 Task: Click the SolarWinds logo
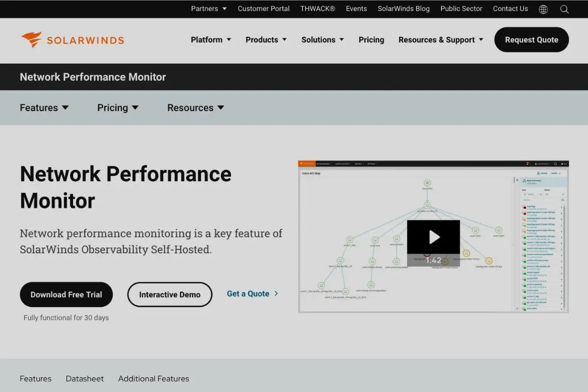click(x=73, y=40)
